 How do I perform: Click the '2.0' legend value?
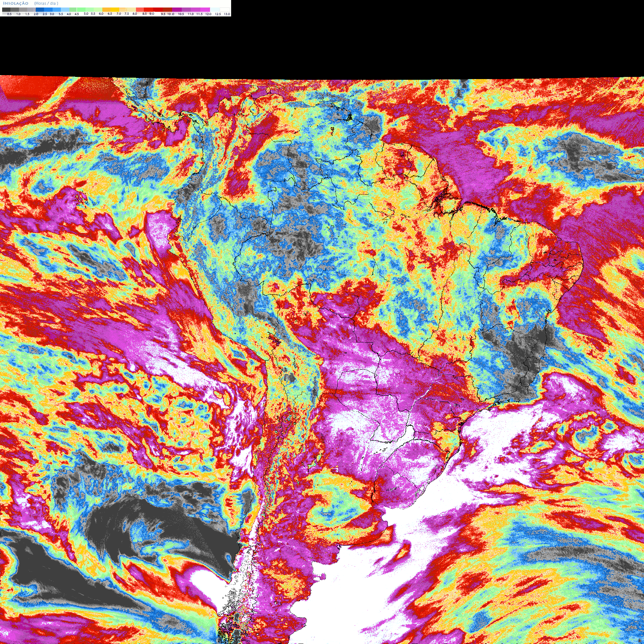[36, 14]
